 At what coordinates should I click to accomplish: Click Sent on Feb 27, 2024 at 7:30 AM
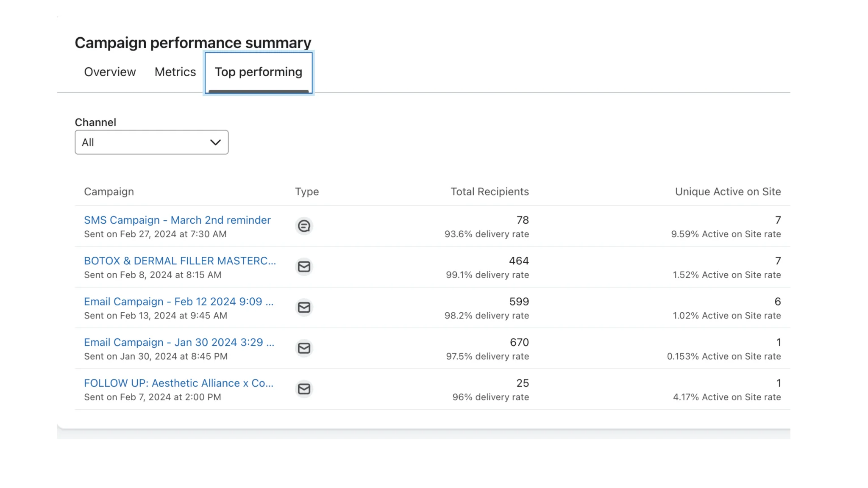coord(155,234)
